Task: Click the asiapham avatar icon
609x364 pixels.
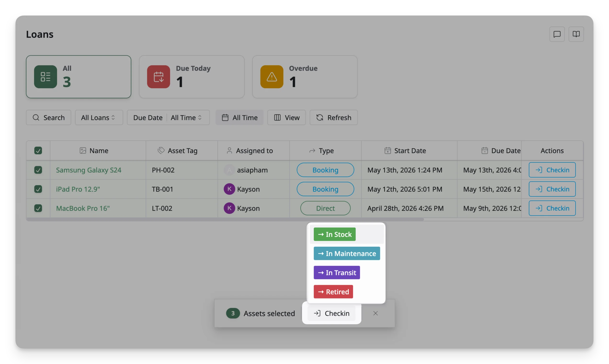Action: pos(229,170)
